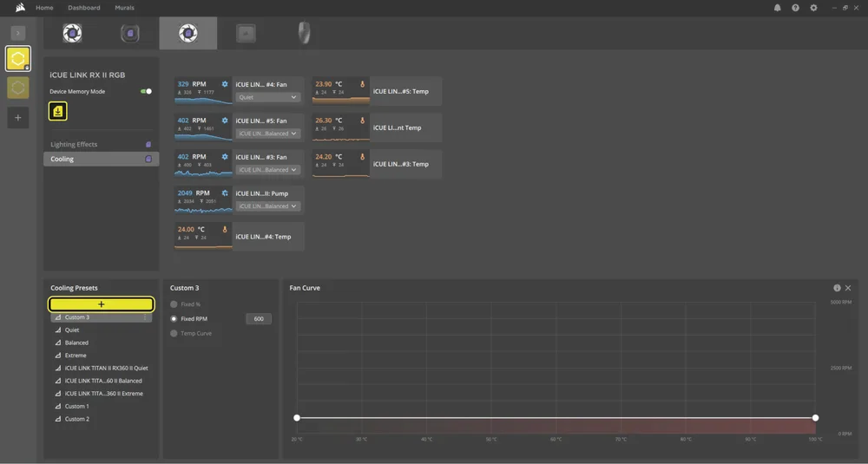Choose the Fixed RPM radio option

click(174, 319)
